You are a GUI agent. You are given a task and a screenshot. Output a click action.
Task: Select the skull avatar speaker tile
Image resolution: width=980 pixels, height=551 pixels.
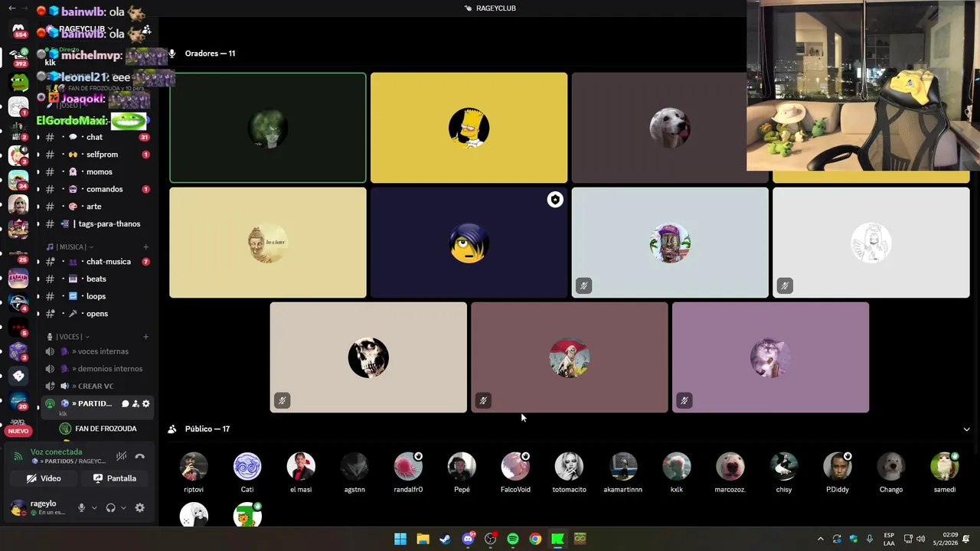368,357
